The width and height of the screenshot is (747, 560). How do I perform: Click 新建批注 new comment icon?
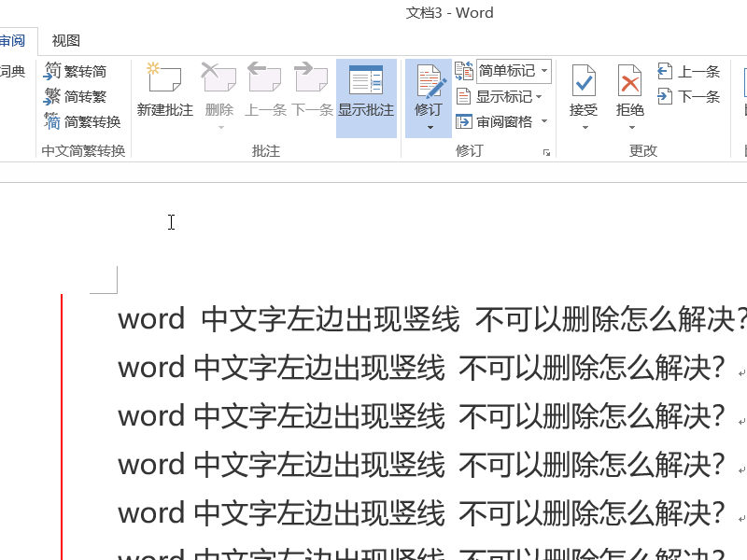[x=165, y=77]
